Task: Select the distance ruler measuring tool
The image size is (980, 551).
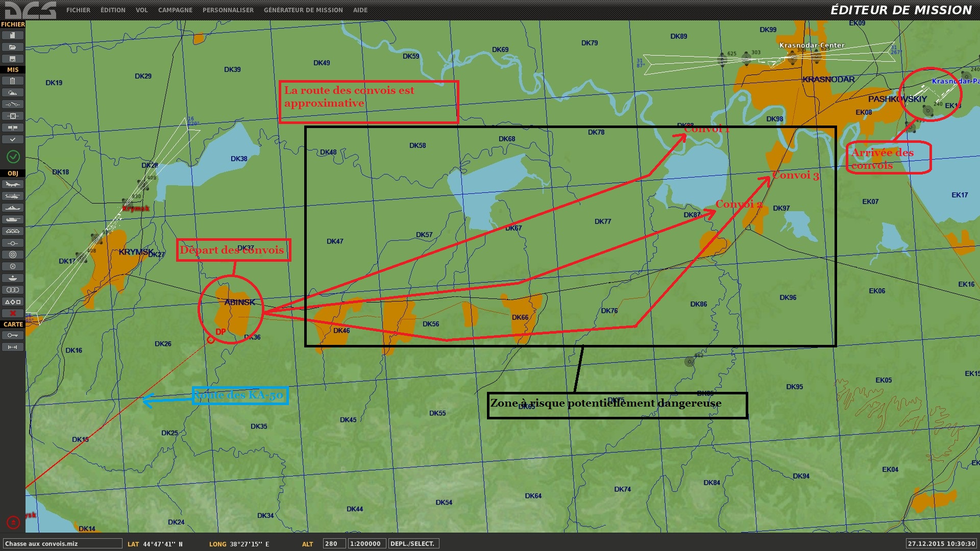Action: click(x=13, y=347)
